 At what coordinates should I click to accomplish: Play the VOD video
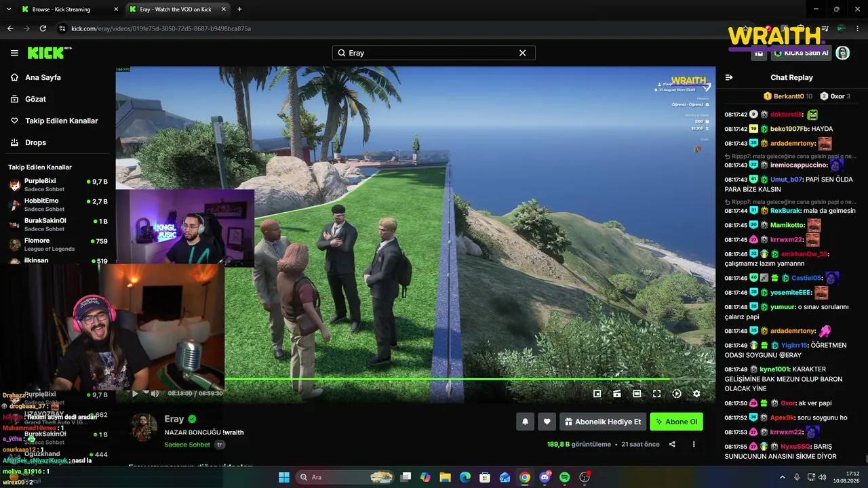(x=135, y=393)
